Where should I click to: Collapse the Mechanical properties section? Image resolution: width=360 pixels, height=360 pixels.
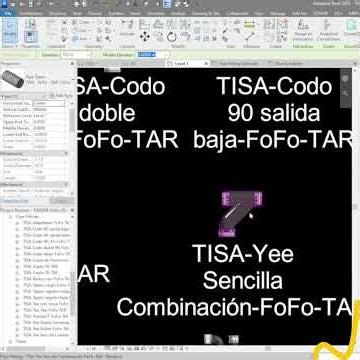pos(66,184)
